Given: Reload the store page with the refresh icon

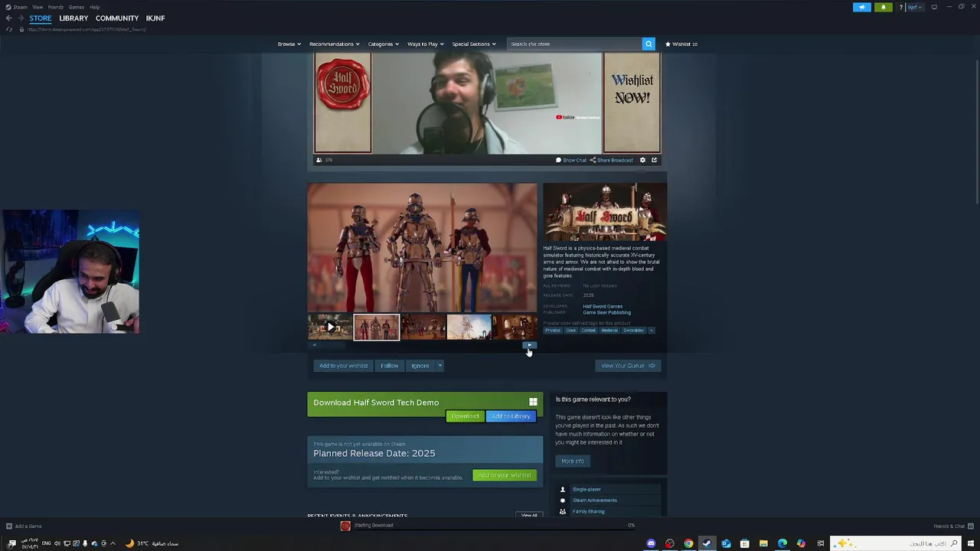Looking at the screenshot, I should [x=9, y=29].
